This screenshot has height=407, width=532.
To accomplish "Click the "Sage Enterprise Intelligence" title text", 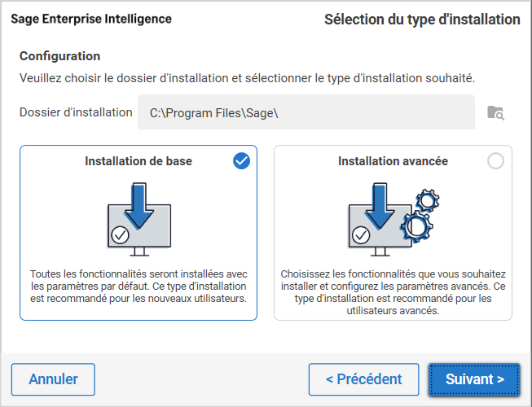I will [x=90, y=19].
